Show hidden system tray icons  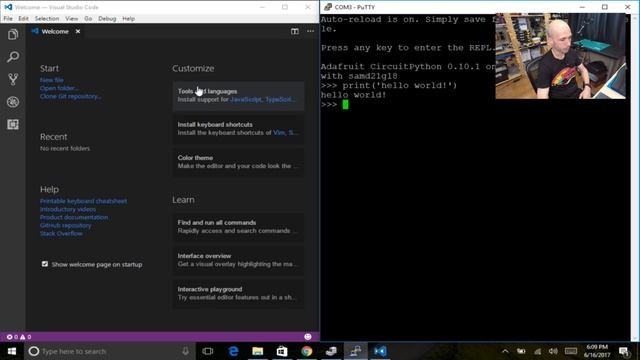pos(505,351)
